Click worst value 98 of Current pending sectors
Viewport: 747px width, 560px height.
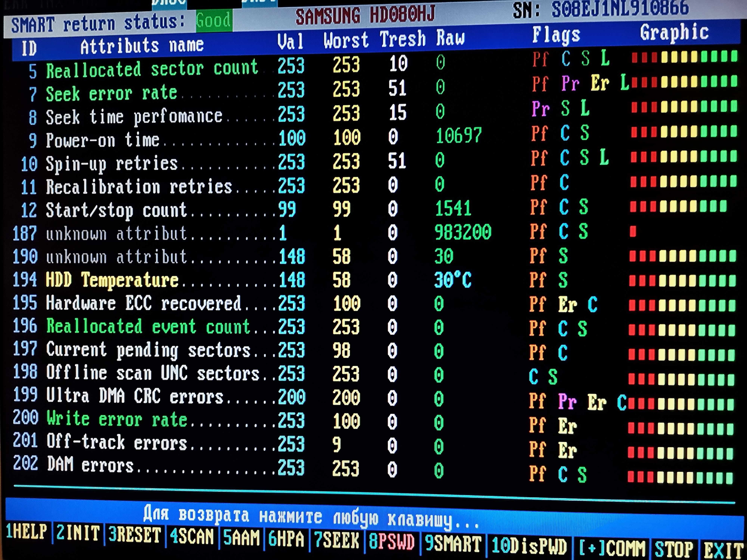coord(341,350)
